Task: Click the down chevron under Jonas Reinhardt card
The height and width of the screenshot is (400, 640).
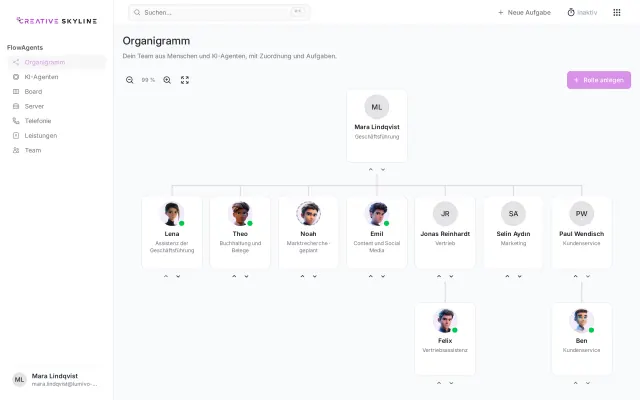Action: (x=451, y=276)
